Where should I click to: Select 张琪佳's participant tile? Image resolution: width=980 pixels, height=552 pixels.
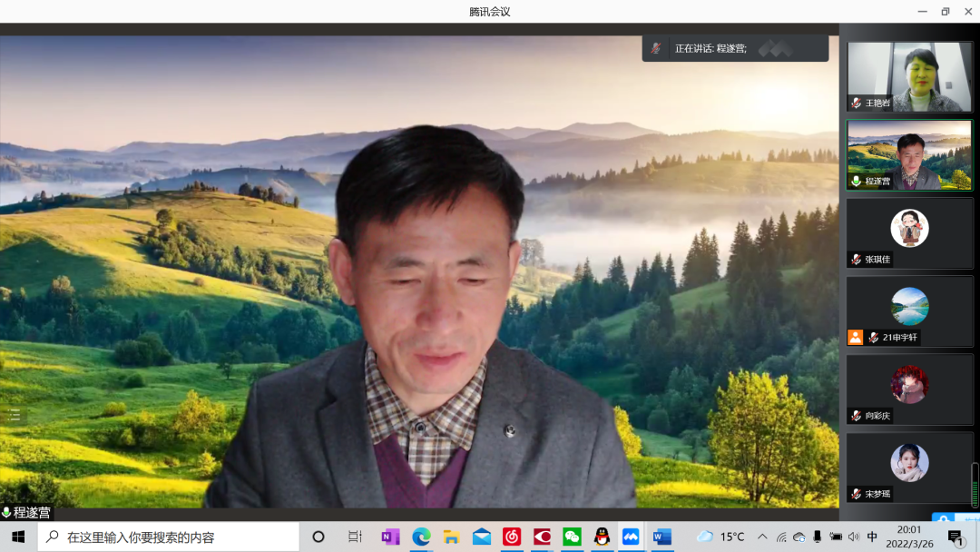point(909,233)
